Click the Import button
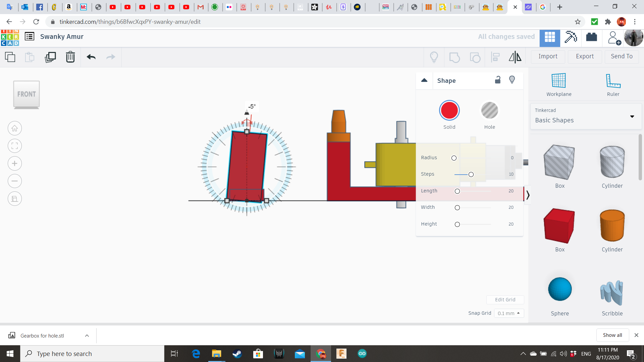This screenshot has height=362, width=644. coord(548,56)
